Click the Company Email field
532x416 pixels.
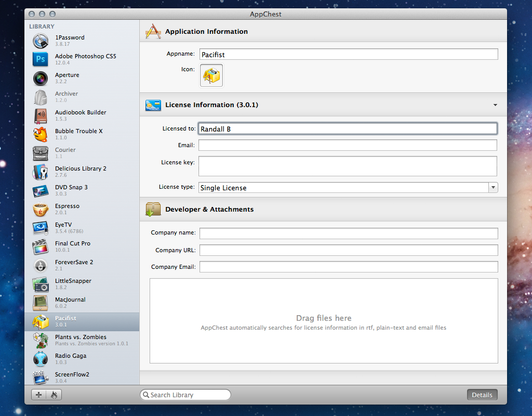[349, 267]
